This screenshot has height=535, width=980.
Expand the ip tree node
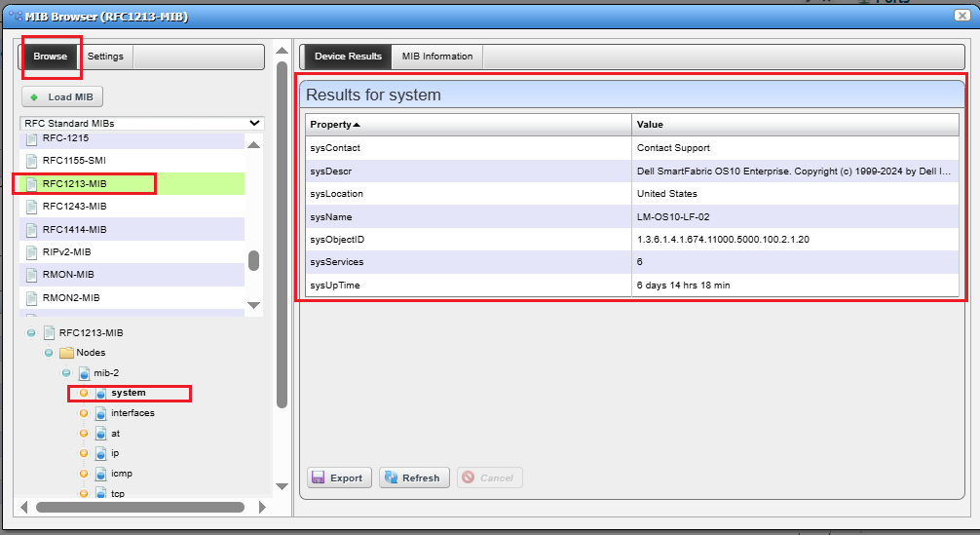coord(84,453)
